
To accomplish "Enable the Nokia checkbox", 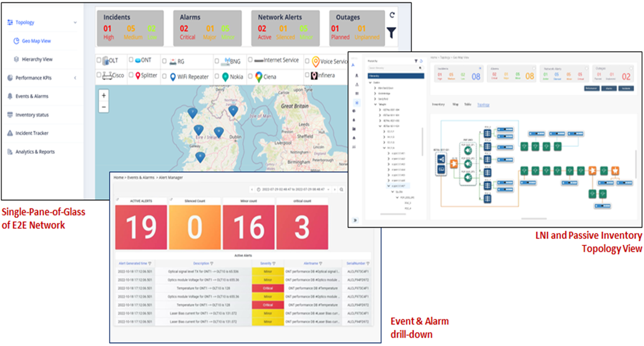I will [217, 76].
